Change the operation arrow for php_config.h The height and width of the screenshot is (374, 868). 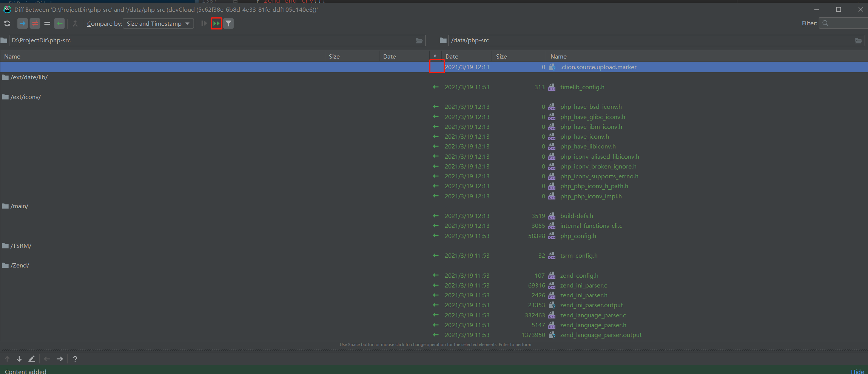(x=436, y=236)
